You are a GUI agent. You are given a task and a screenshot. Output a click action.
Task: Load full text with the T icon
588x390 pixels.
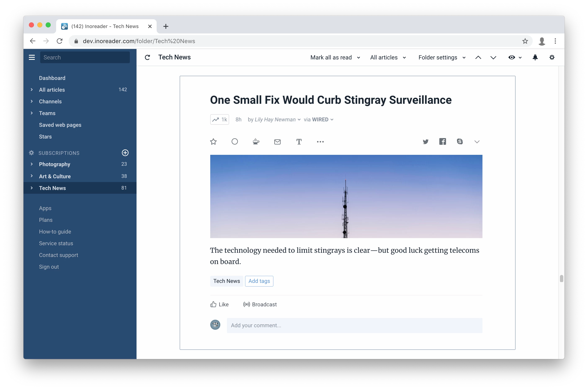(299, 142)
